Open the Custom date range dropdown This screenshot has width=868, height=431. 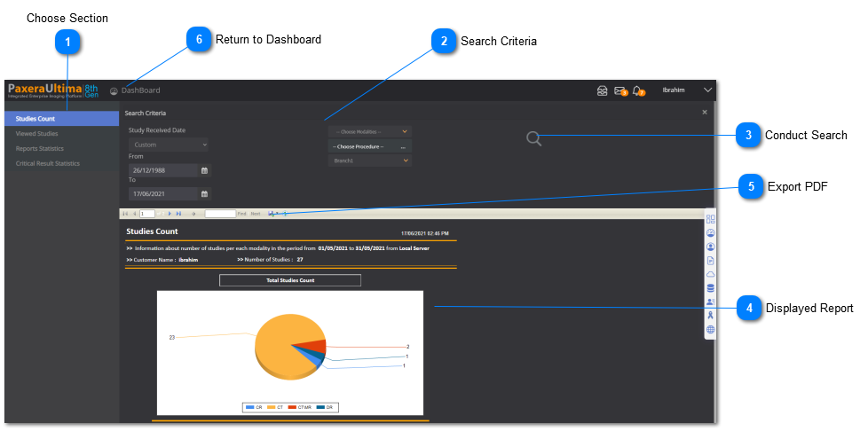click(x=169, y=145)
